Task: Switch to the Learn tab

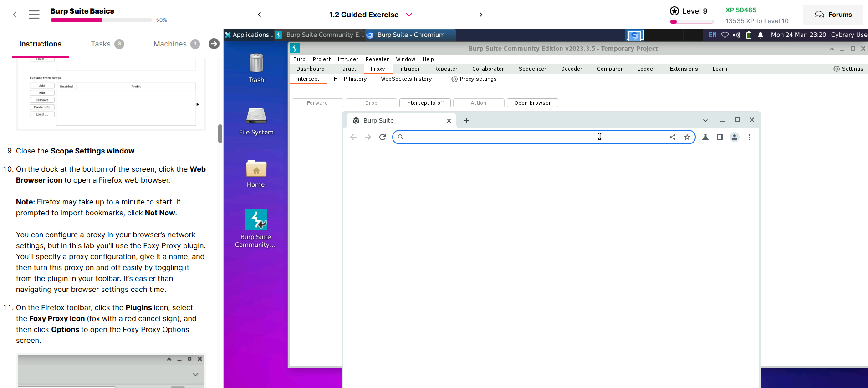Action: click(720, 69)
